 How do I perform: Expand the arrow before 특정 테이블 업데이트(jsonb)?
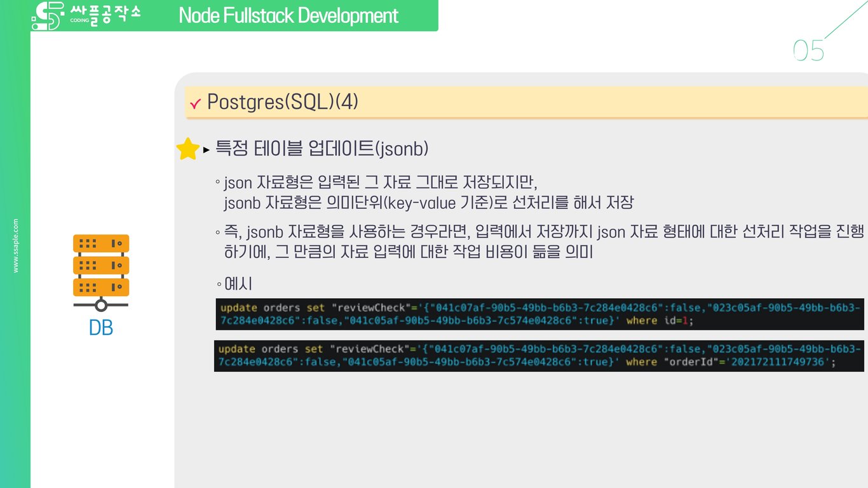click(x=205, y=149)
